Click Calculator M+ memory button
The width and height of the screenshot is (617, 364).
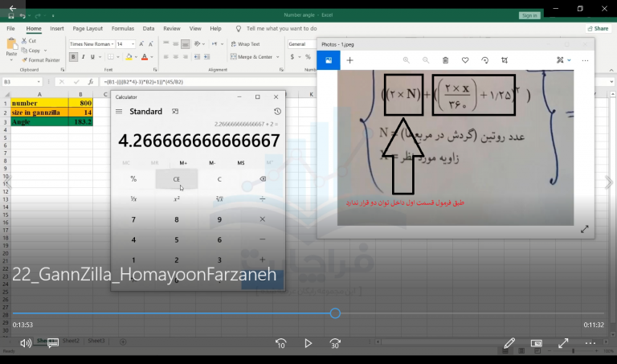183,162
